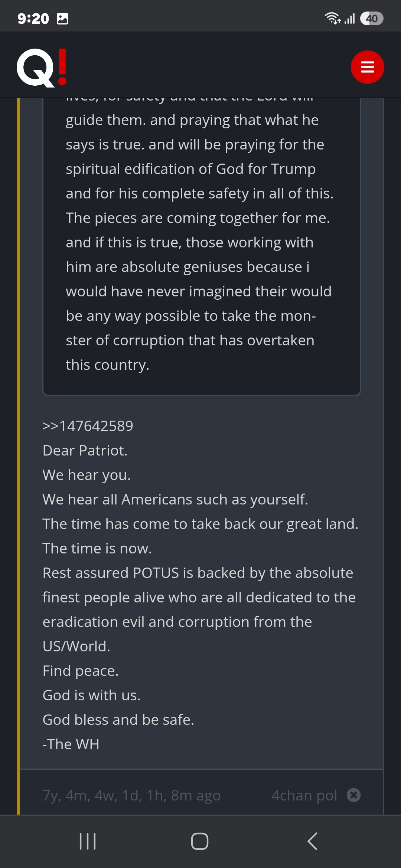Click the post's time-ago timestamp

131,795
